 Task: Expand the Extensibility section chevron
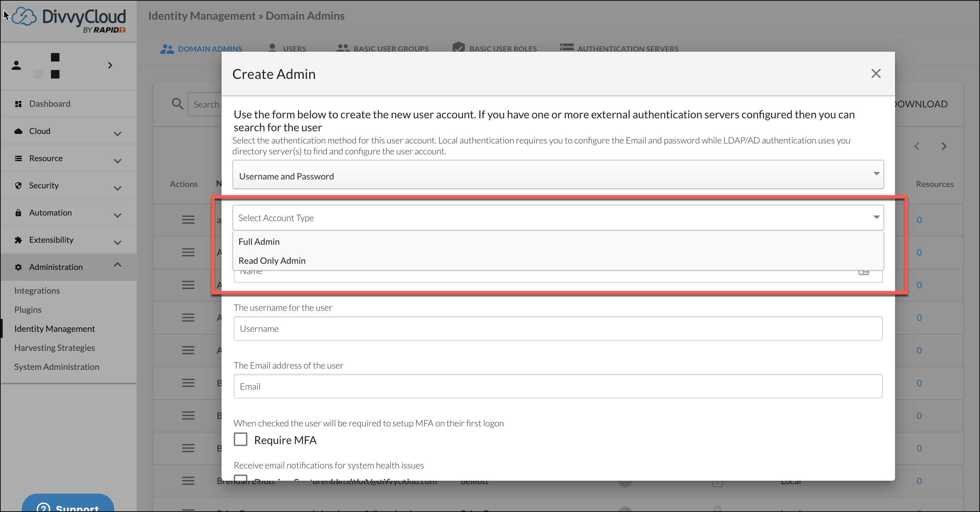(x=118, y=242)
